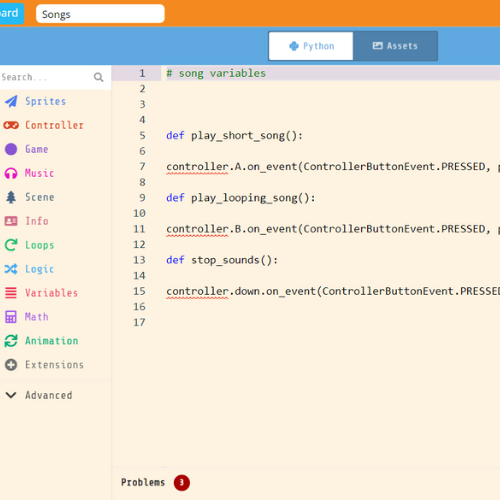Click 'def play_short_song():' code line

tap(234, 136)
